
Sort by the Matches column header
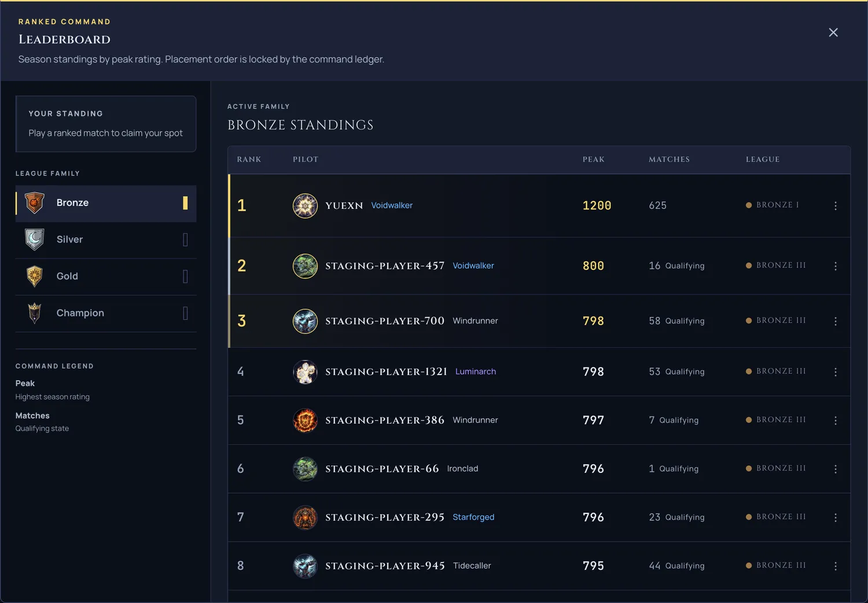click(670, 159)
